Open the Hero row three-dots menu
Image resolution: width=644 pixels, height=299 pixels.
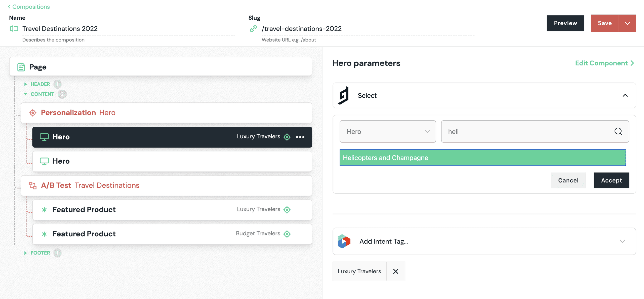(x=300, y=137)
